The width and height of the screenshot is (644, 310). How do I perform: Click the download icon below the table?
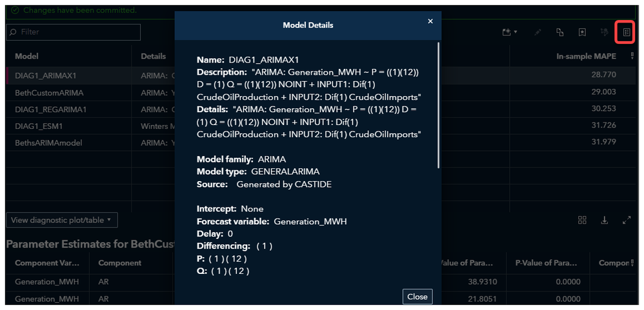(x=605, y=220)
